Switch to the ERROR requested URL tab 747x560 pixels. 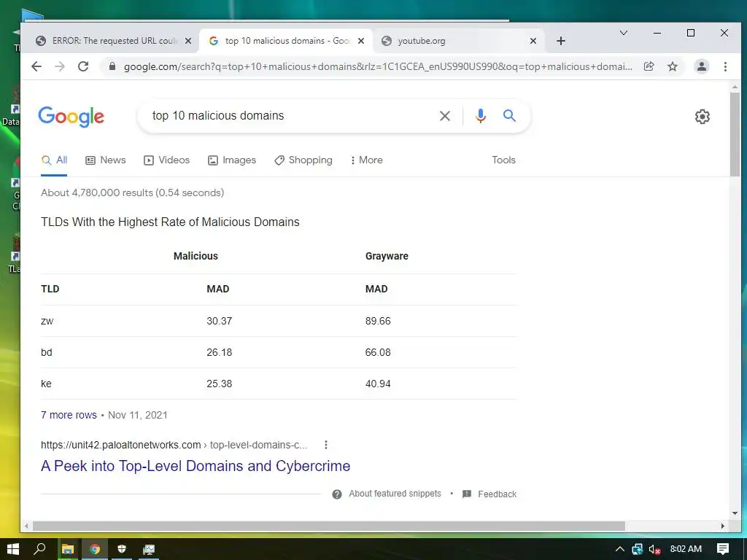click(113, 41)
